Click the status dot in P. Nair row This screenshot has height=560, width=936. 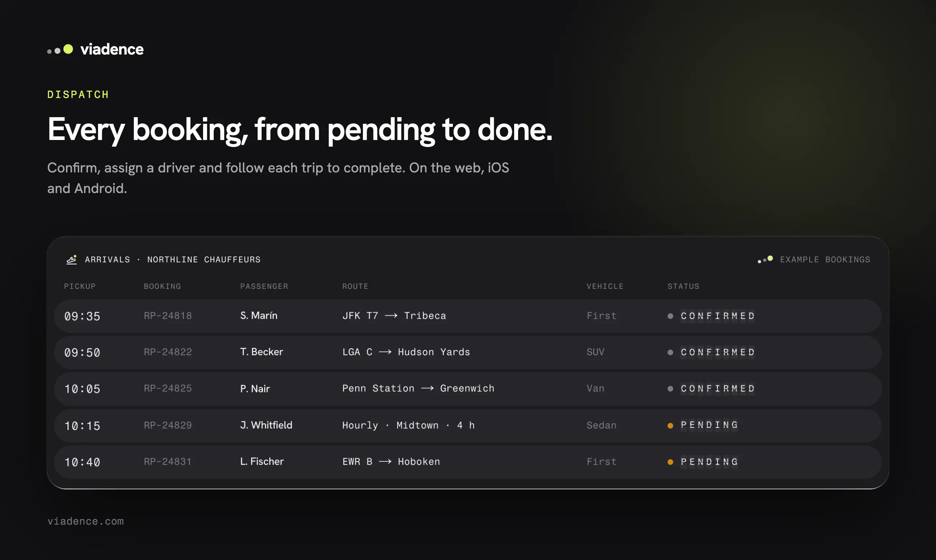[x=670, y=389]
